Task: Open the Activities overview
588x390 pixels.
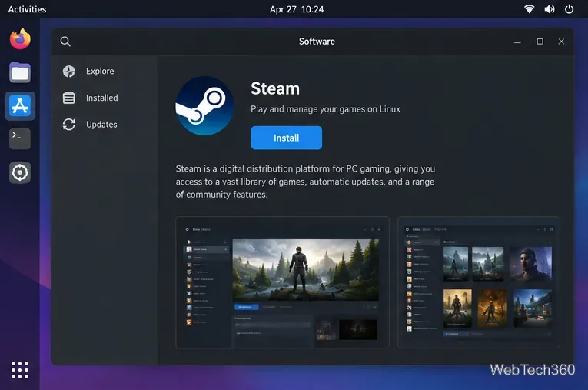Action: click(x=27, y=9)
